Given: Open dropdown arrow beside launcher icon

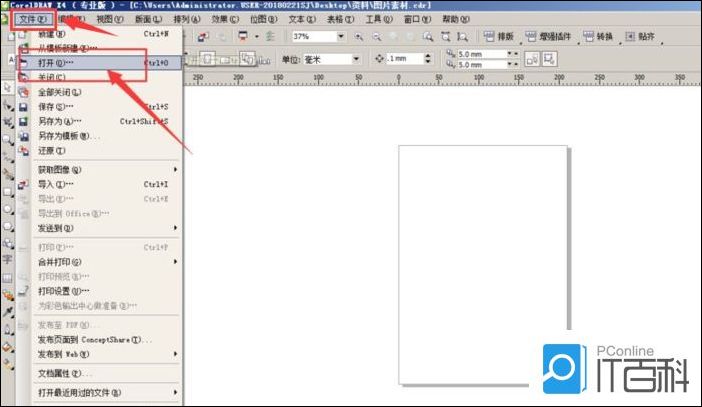Looking at the screenshot, I should pos(257,37).
